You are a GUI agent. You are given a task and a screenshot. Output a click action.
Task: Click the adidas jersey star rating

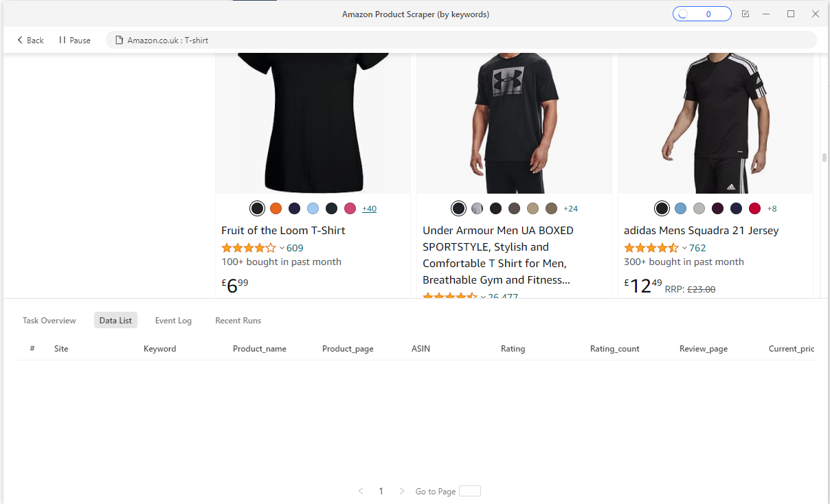coord(651,249)
